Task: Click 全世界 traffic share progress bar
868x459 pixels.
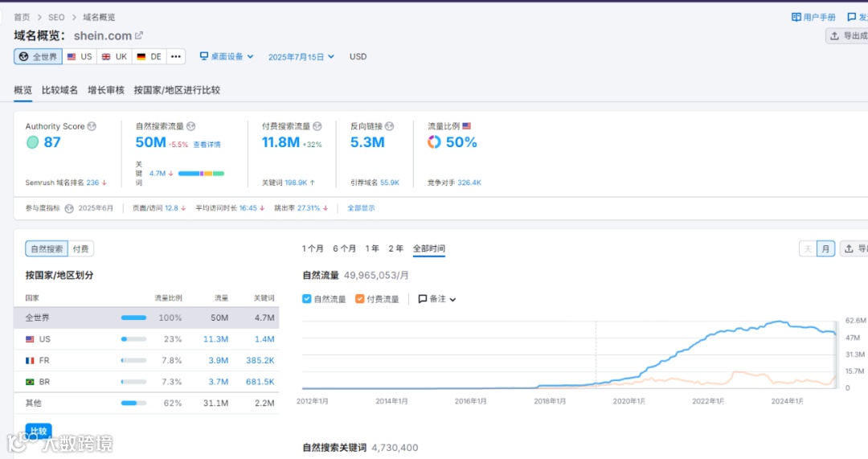Action: (133, 318)
